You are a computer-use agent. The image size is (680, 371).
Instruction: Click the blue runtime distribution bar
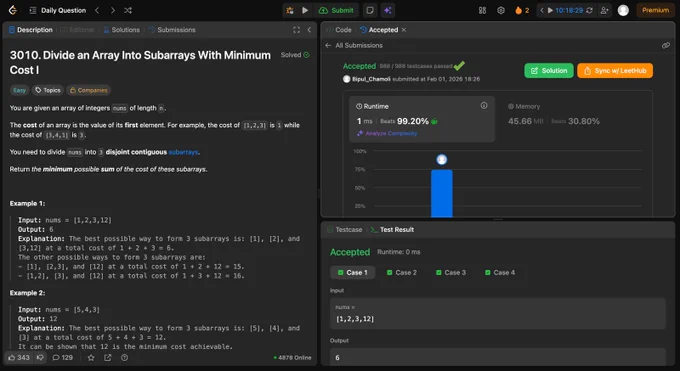(442, 193)
